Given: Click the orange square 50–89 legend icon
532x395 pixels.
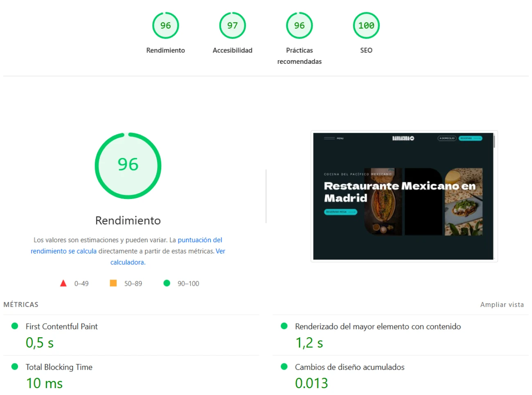Looking at the screenshot, I should (113, 283).
